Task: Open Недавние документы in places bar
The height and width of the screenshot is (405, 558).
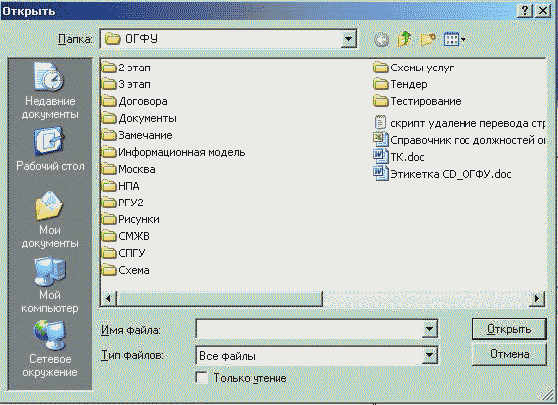Action: [x=50, y=91]
